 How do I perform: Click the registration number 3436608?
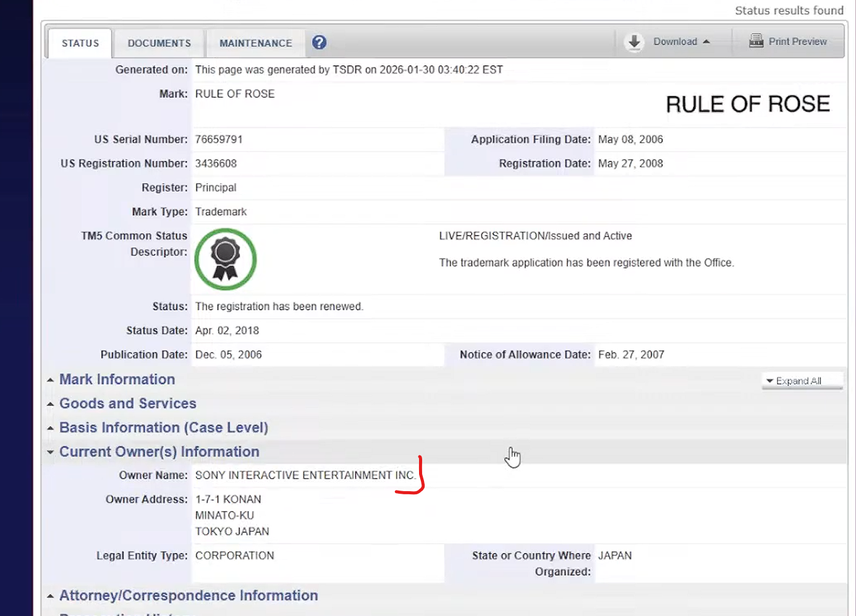point(216,164)
